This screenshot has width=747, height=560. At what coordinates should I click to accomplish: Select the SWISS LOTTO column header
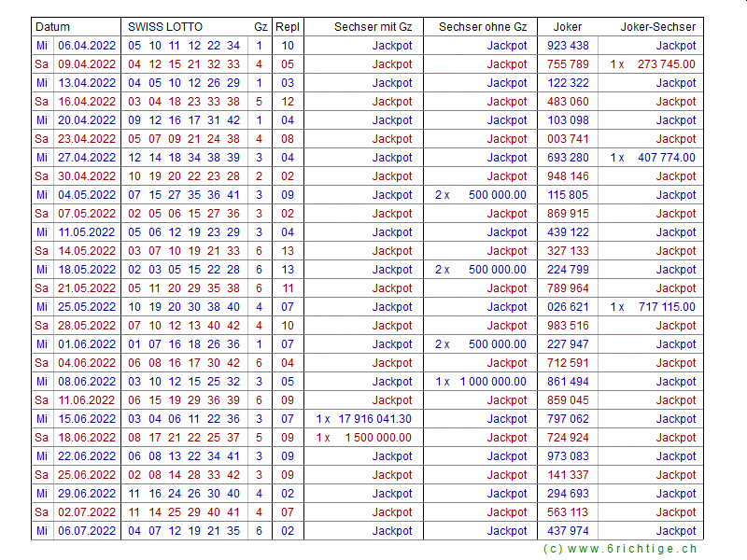click(x=165, y=27)
